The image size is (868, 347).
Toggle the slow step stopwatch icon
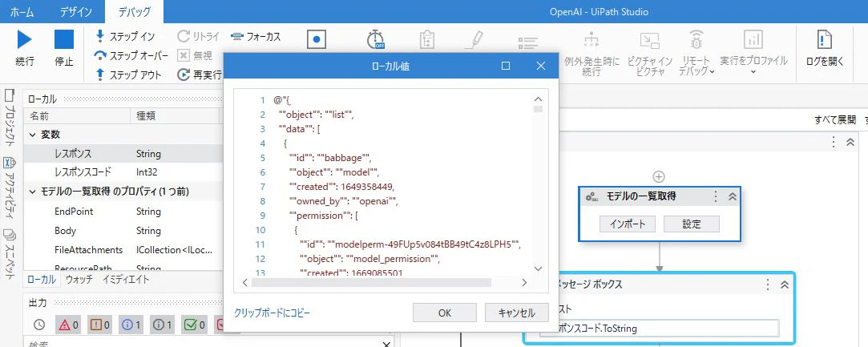[x=375, y=39]
